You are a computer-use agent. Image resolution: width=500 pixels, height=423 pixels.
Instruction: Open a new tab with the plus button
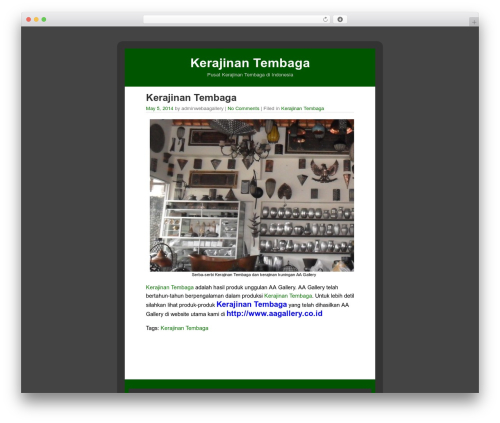point(474,22)
